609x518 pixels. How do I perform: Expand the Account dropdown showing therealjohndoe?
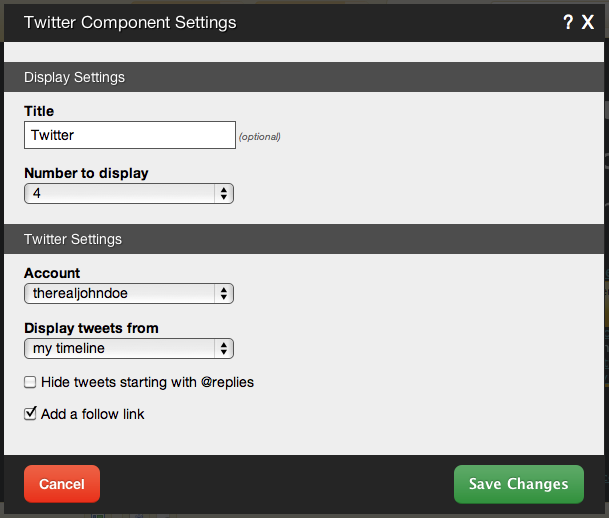point(129,293)
